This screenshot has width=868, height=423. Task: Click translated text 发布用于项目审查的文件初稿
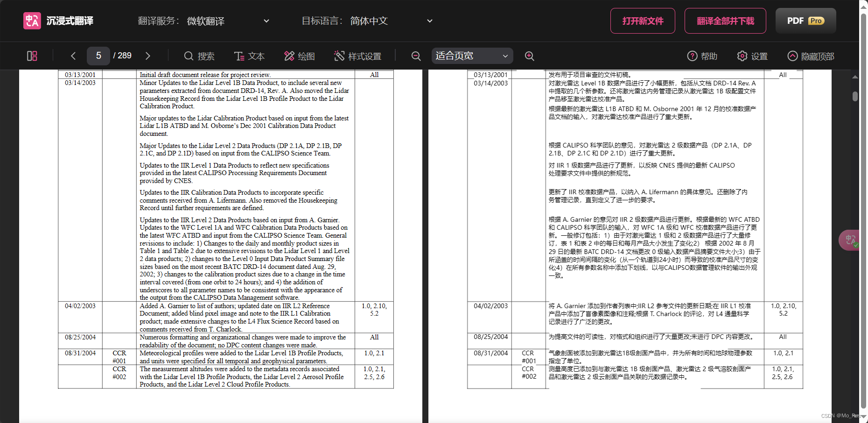pos(590,75)
